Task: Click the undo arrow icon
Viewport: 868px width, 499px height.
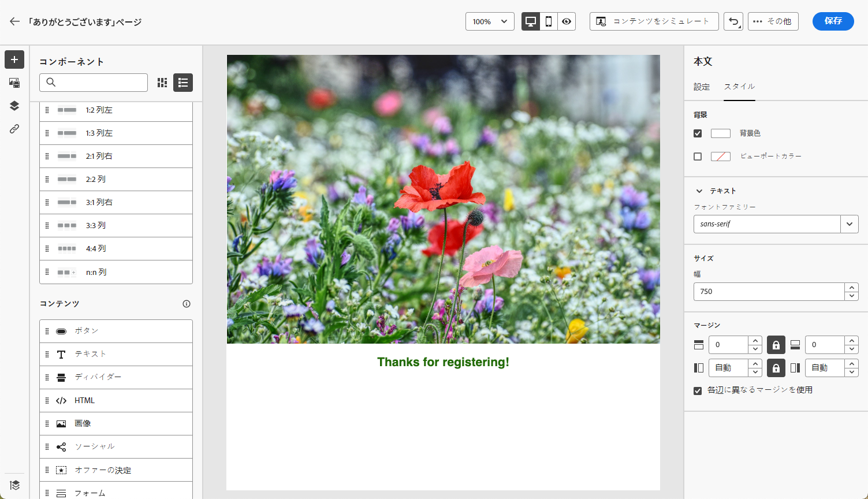Action: (x=733, y=21)
